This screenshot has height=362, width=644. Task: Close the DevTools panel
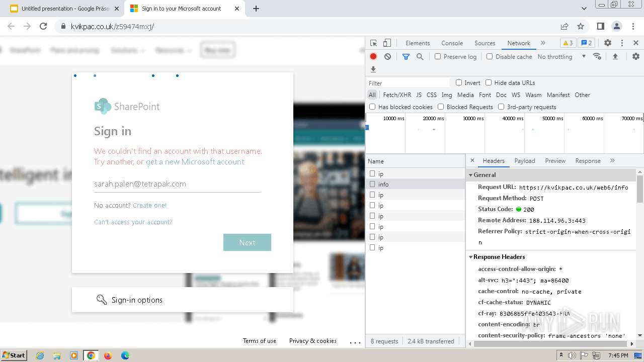coord(636,43)
